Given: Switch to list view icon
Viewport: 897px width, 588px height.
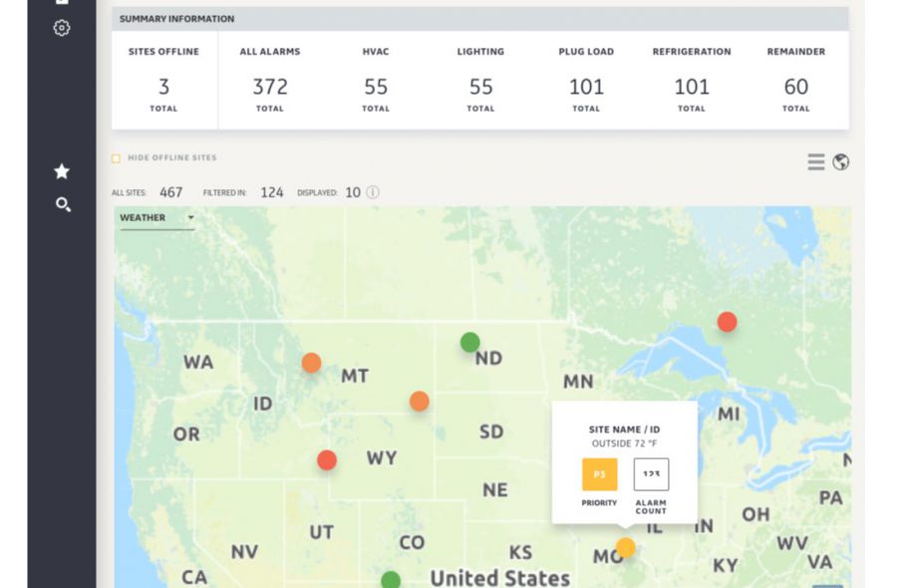Looking at the screenshot, I should (815, 162).
